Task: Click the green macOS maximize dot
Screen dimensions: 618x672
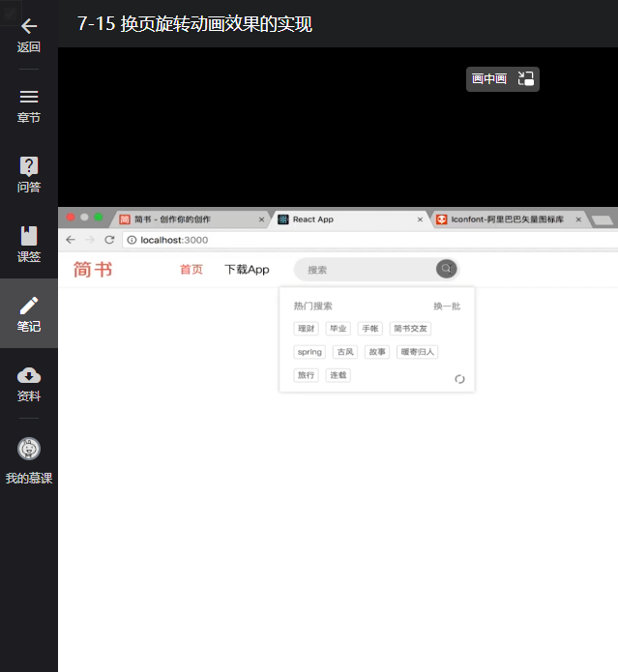Action: tap(98, 218)
